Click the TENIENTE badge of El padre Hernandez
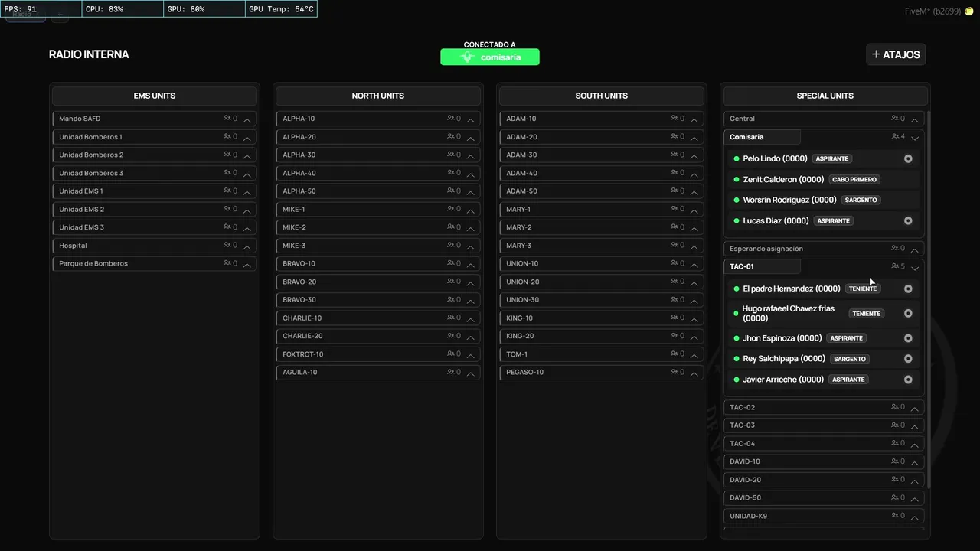This screenshot has height=551, width=980. tap(863, 289)
